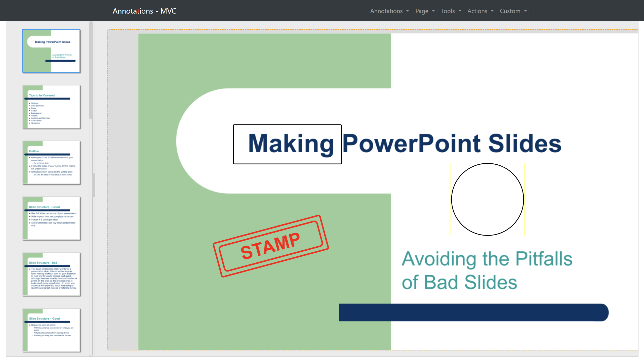Select the Making PowerPoint Slides thumbnail

(51, 51)
